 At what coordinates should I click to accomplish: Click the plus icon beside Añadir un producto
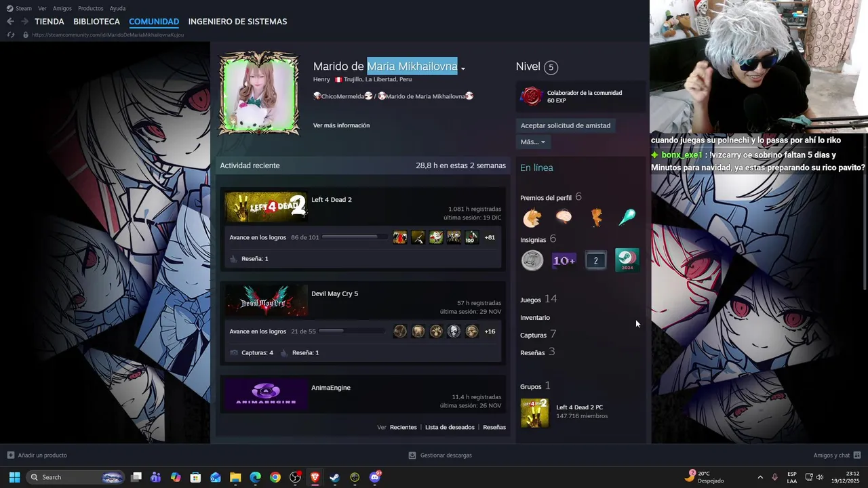click(x=10, y=455)
